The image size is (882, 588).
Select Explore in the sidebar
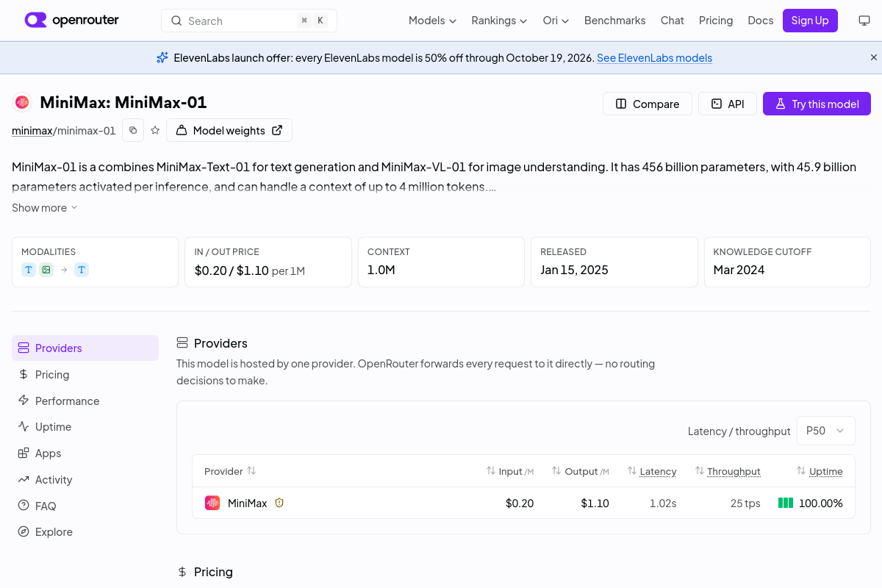coord(85,532)
